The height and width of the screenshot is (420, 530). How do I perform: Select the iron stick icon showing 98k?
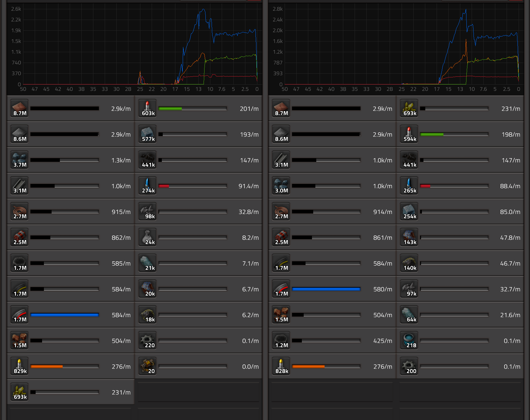(148, 212)
